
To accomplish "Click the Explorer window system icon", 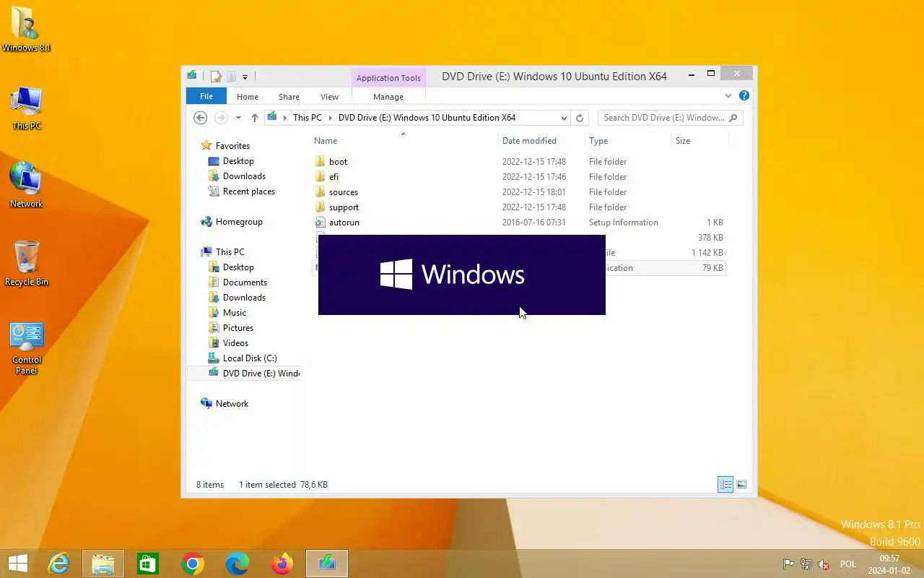I will click(192, 75).
